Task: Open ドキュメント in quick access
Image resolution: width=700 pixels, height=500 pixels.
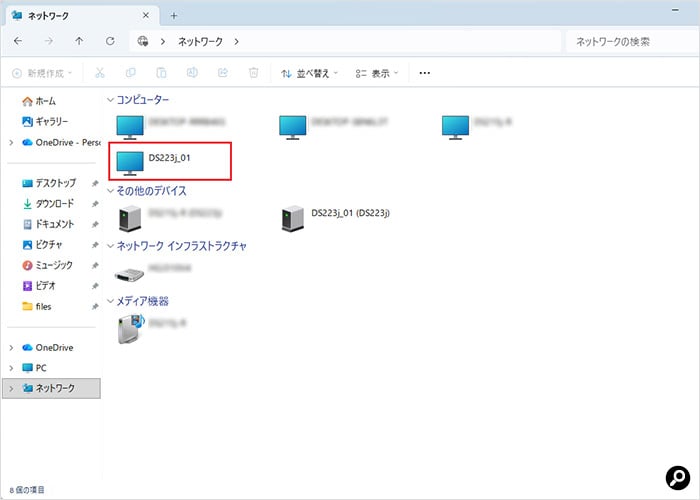Action: coord(48,224)
